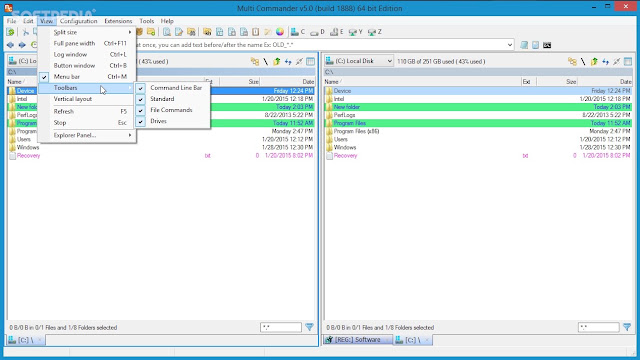Toggle Full pane width
The height and width of the screenshot is (360, 640).
[x=87, y=43]
